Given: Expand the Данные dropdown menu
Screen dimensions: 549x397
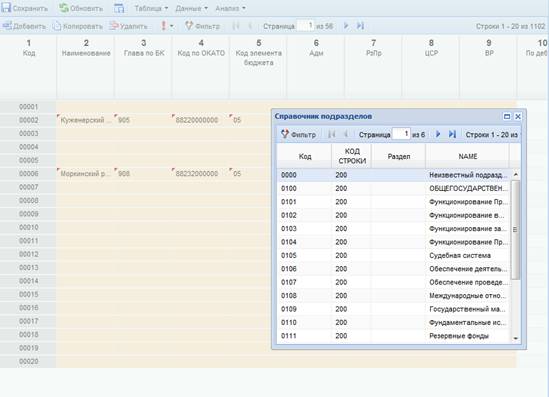Looking at the screenshot, I should (x=192, y=8).
